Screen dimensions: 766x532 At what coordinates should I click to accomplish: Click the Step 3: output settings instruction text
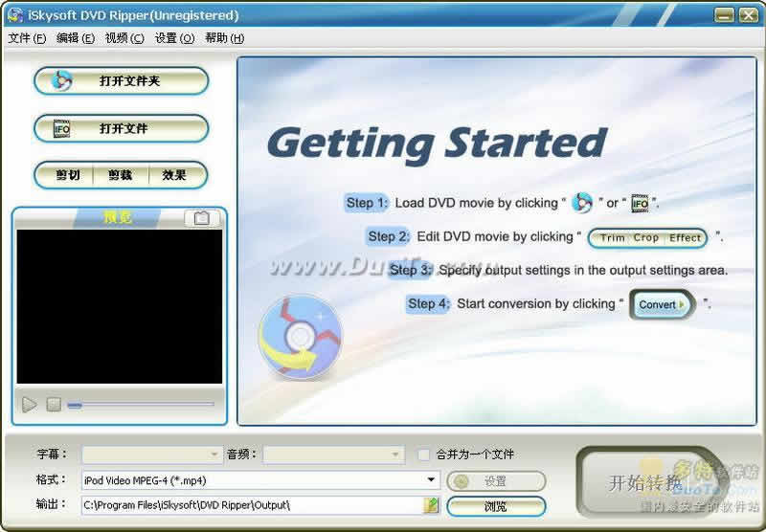(x=558, y=270)
